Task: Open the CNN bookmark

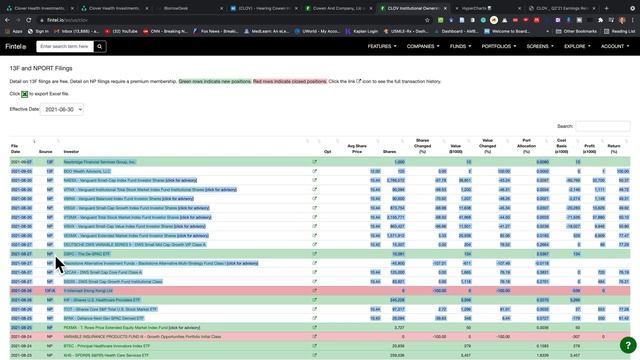Action: pos(164,31)
